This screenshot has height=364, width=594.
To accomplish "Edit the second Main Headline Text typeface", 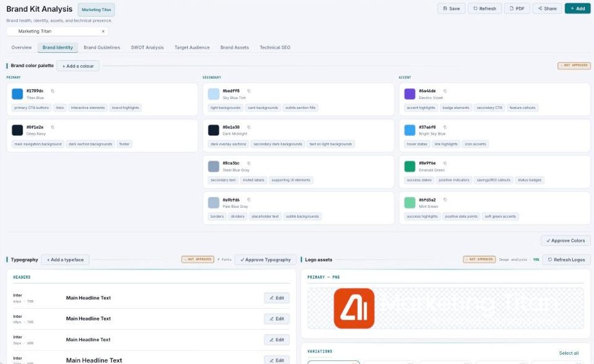I will pos(276,318).
